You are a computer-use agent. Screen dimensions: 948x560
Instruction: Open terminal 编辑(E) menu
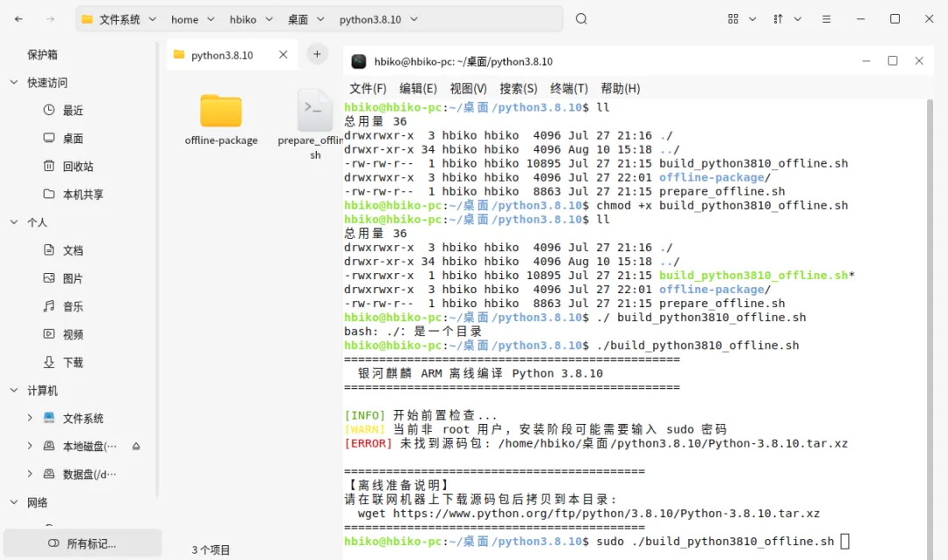(418, 89)
